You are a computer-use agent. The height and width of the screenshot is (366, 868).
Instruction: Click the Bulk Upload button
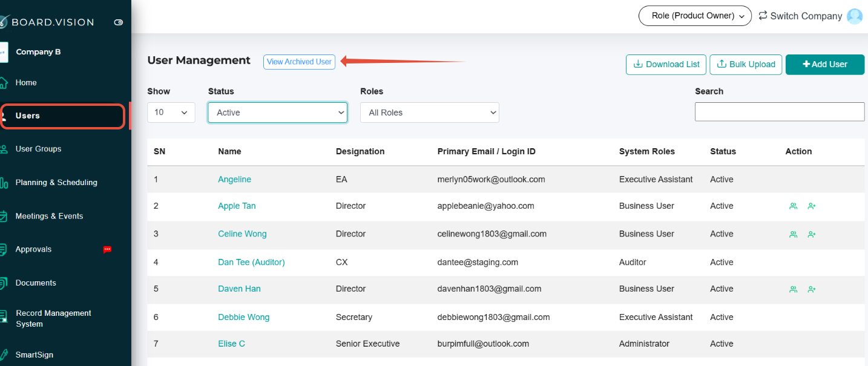[x=746, y=64]
